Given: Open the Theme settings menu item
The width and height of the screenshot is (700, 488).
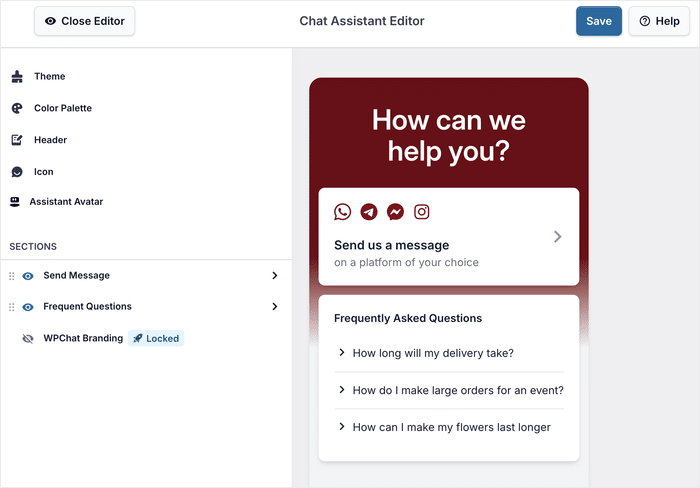Looking at the screenshot, I should tap(49, 76).
